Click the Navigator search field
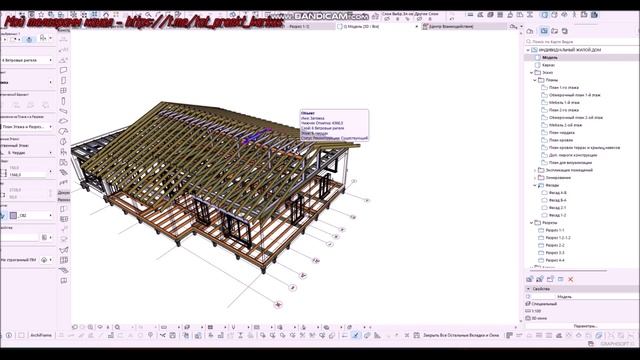 (x=582, y=42)
